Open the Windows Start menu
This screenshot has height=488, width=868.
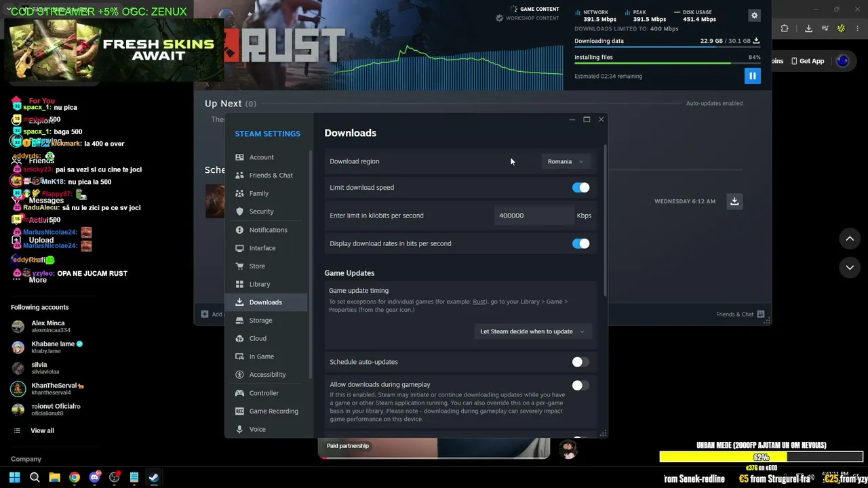(14, 477)
